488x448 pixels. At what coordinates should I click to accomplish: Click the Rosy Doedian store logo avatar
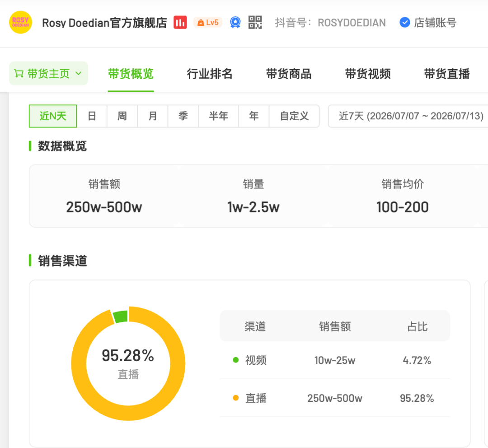coord(20,23)
